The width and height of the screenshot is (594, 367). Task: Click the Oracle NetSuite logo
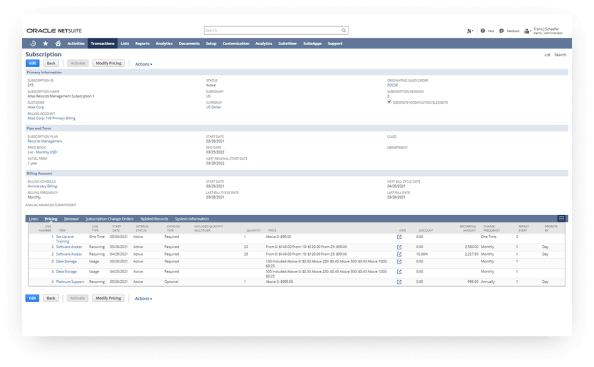[x=54, y=31]
